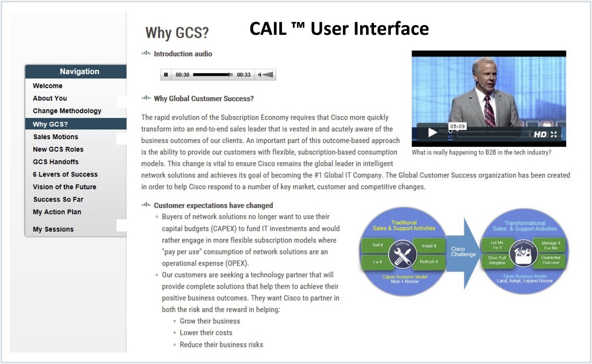This screenshot has width=592, height=364.
Task: Click the transformational toolbox icon
Action: tap(523, 253)
